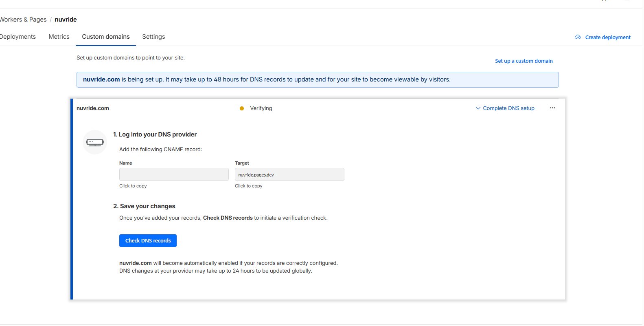Click the nuvride.com domain title in card

(93, 108)
